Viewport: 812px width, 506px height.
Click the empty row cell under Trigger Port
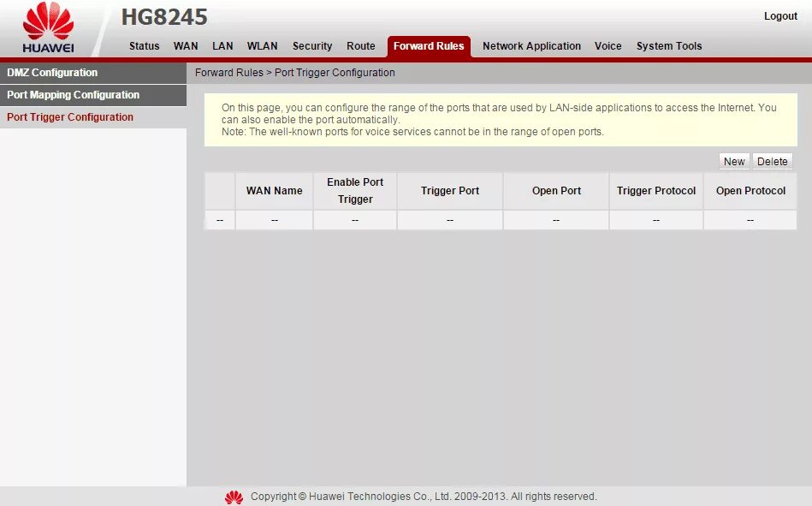click(x=449, y=220)
